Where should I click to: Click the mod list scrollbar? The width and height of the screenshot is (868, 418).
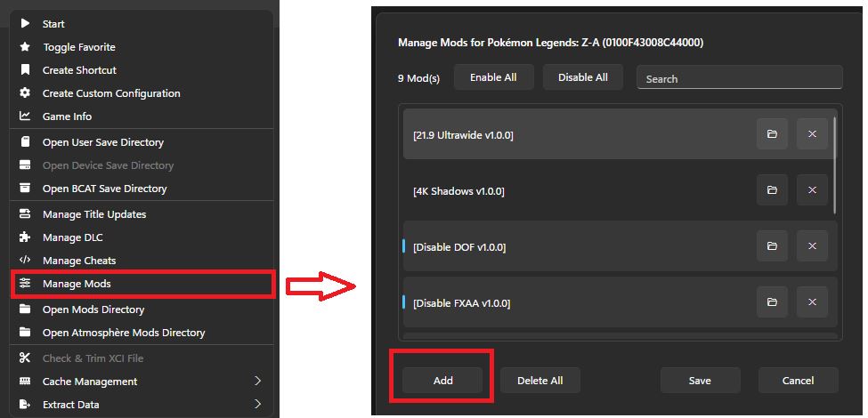[x=835, y=165]
